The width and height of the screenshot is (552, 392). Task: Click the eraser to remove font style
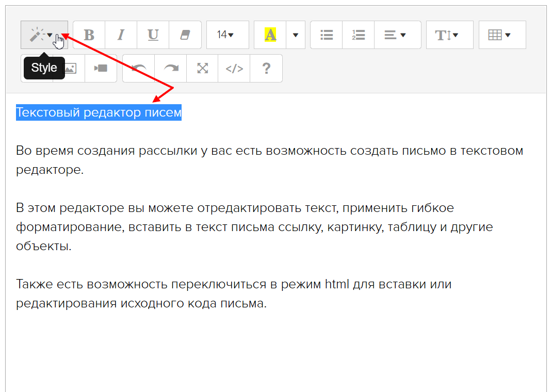(x=185, y=35)
